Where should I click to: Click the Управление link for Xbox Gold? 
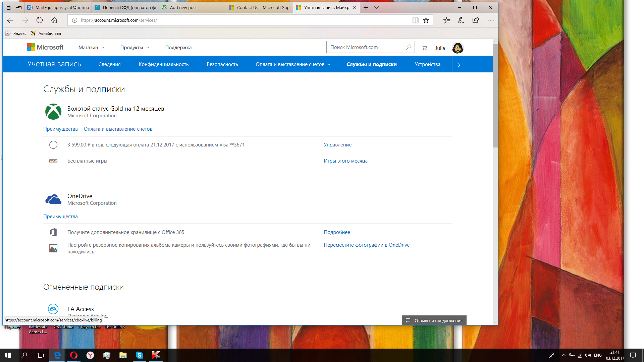click(337, 145)
